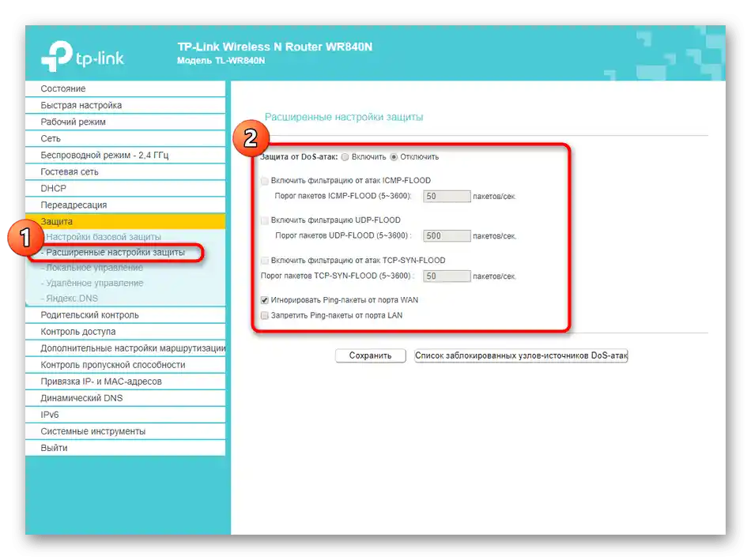Open Гостевая сеть settings
Image resolution: width=751 pixels, height=560 pixels.
pyautogui.click(x=125, y=172)
